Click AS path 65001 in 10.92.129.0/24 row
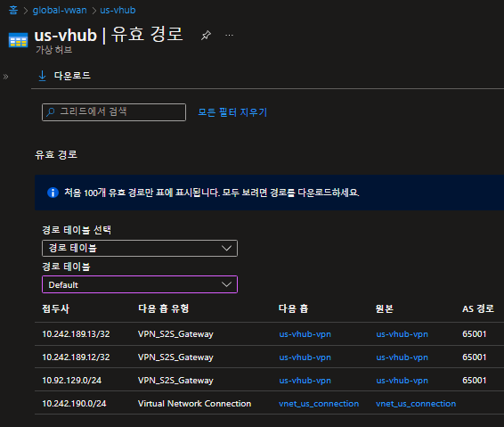Viewport: 504px width, 427px height. 474,381
